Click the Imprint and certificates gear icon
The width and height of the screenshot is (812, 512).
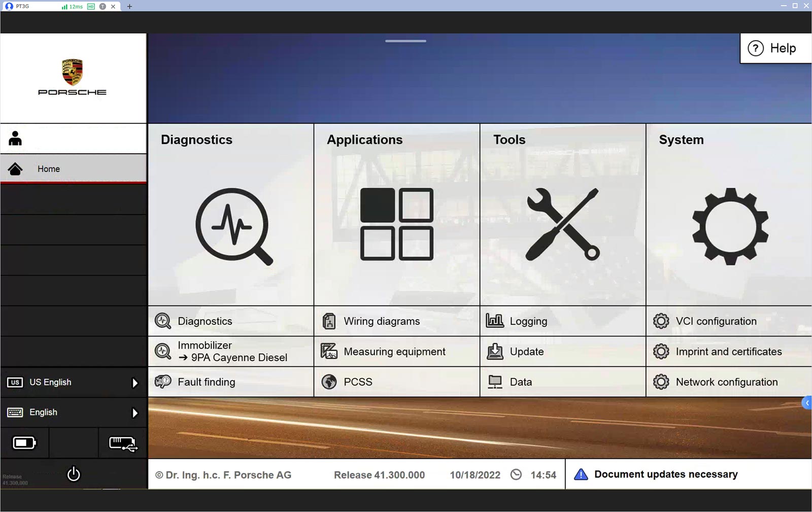[661, 352]
